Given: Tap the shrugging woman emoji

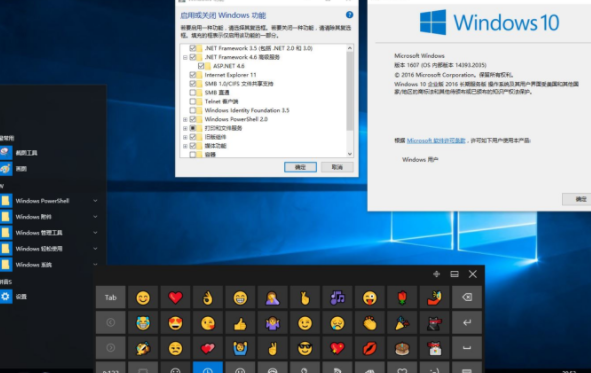Looking at the screenshot, I should 273,323.
